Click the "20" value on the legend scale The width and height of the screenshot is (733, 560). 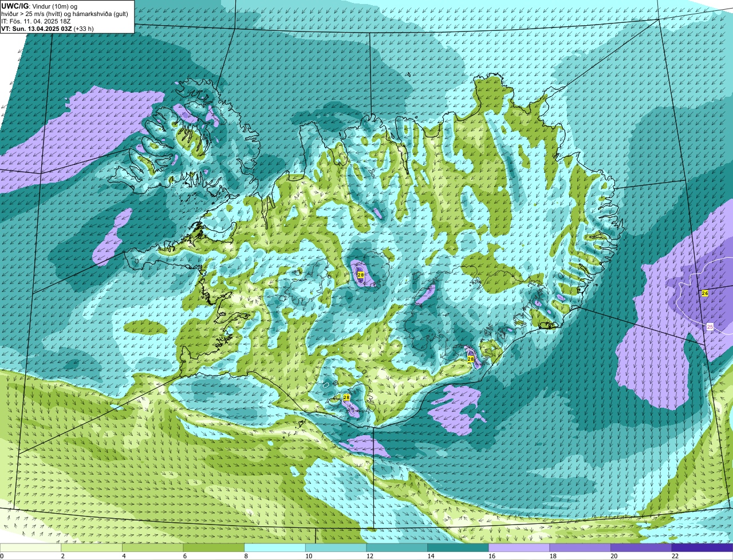(614, 556)
